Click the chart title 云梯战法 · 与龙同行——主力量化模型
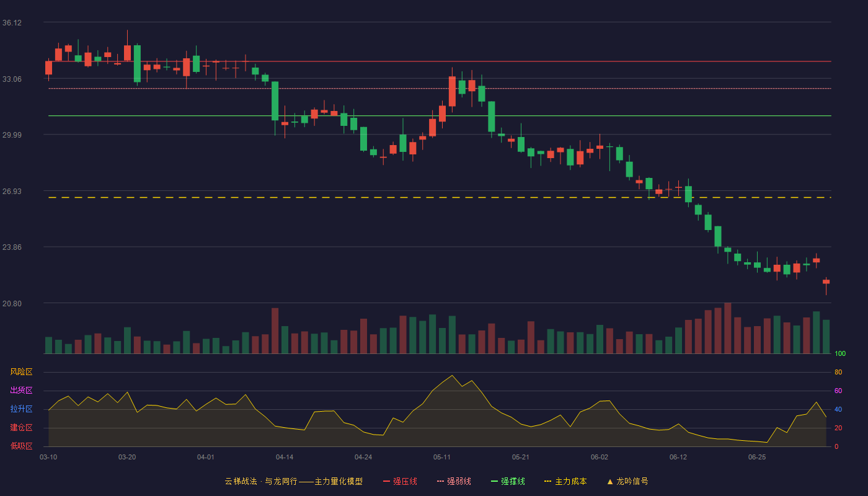The height and width of the screenshot is (496, 868). point(293,481)
